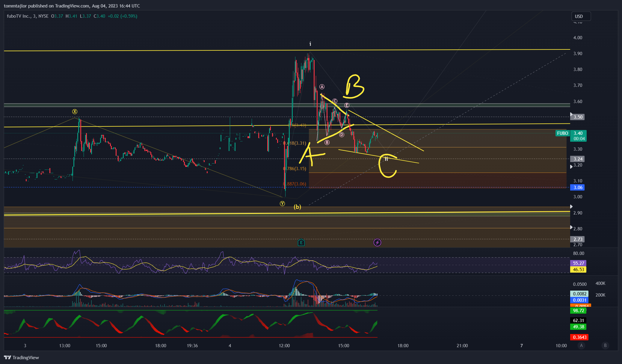This screenshot has width=622, height=364.
Task: Select the pink circled E wave marker
Action: tap(347, 105)
